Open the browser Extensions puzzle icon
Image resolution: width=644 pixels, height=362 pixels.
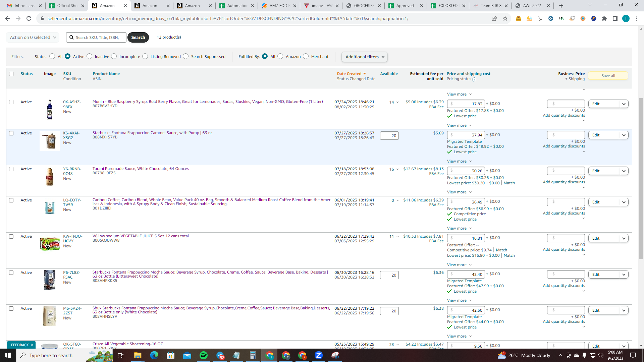point(604,18)
